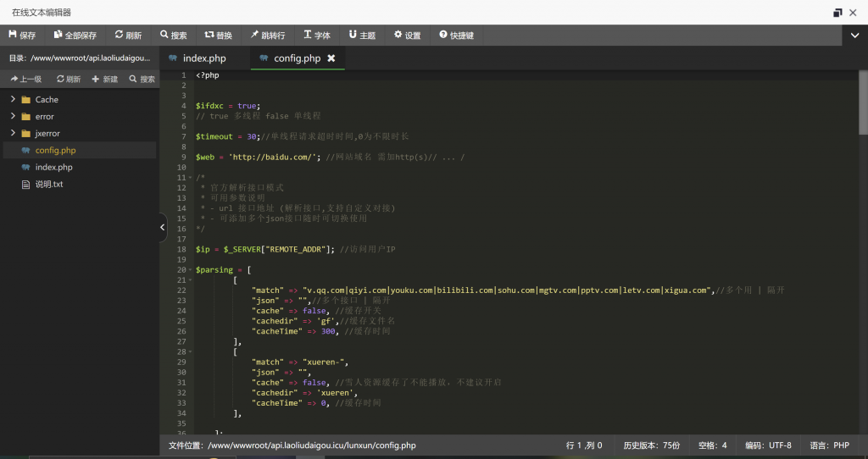The image size is (868, 459).
Task: Open the 主题 (Theme) selector
Action: point(361,36)
